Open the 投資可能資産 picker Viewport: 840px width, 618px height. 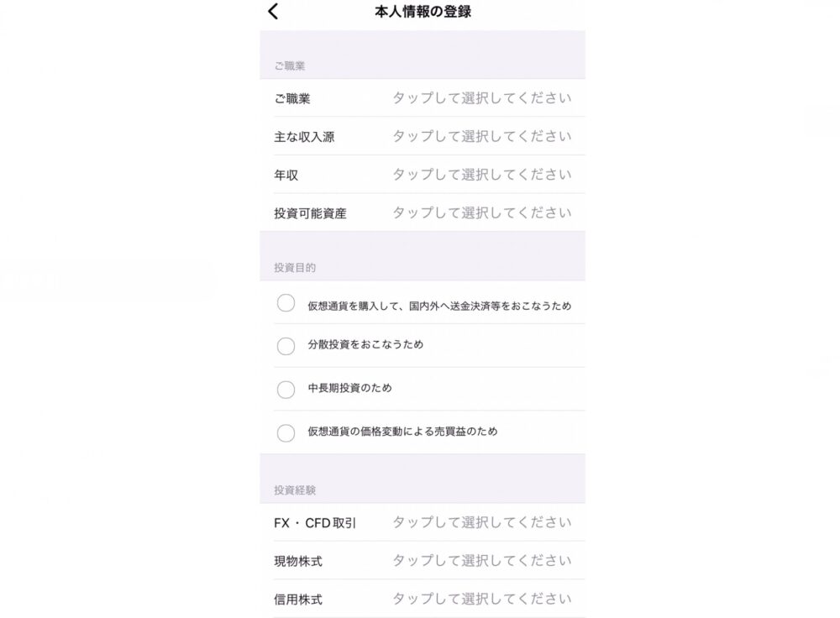coord(423,212)
